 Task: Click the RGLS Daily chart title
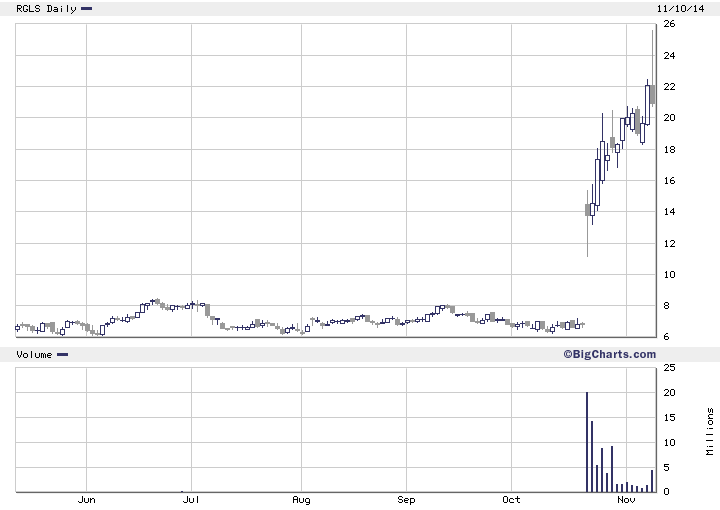[46, 9]
